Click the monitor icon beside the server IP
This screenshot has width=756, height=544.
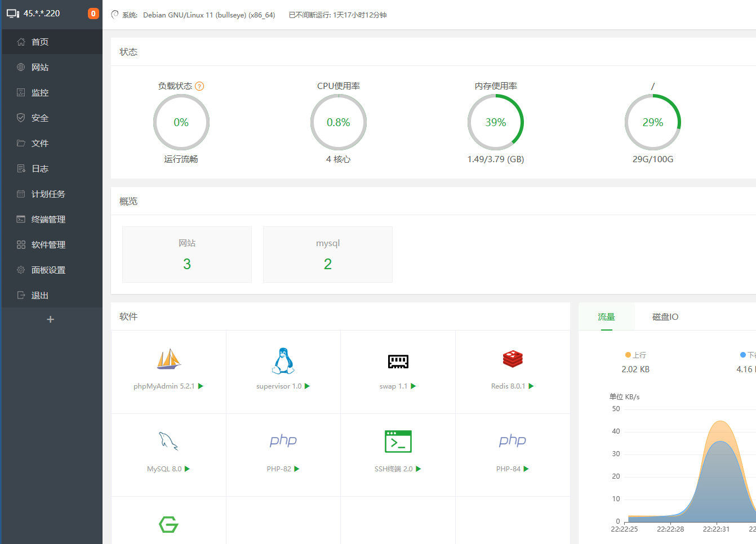[x=13, y=14]
